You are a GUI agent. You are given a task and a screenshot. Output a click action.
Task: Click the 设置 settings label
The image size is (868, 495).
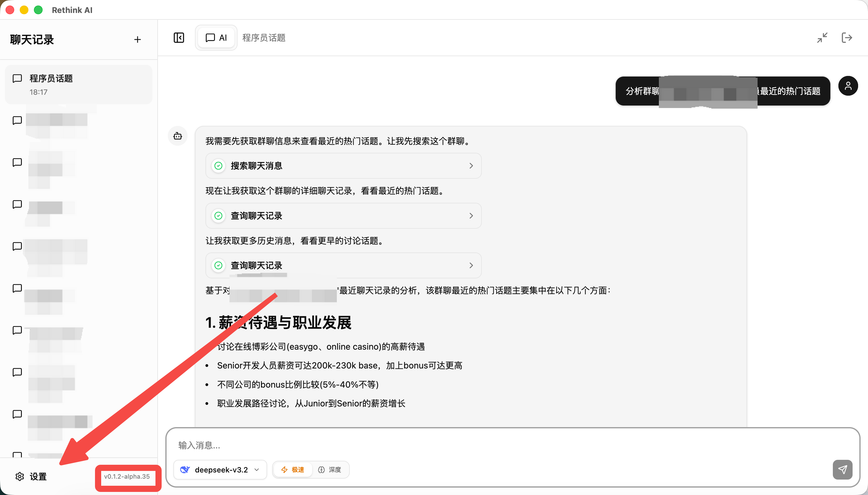click(38, 476)
